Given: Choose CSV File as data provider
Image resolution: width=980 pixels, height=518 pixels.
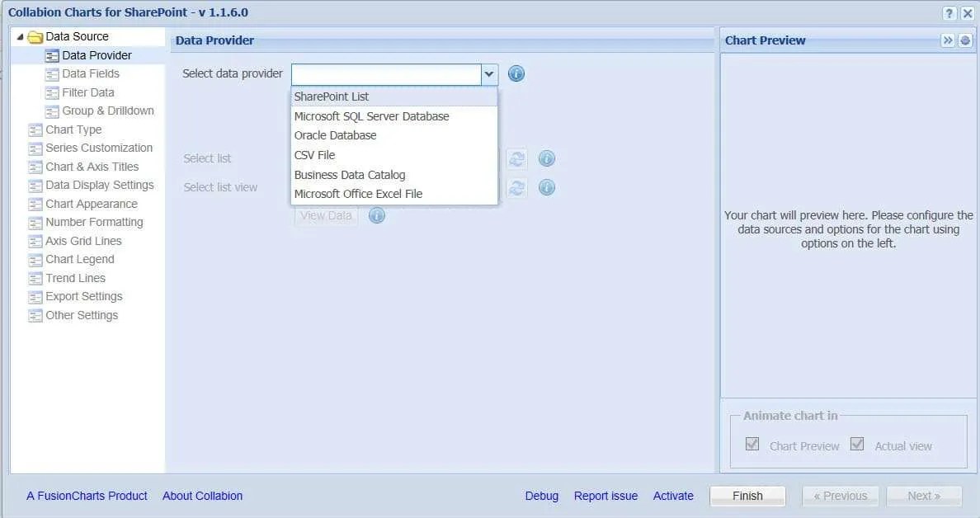Looking at the screenshot, I should click(394, 156).
